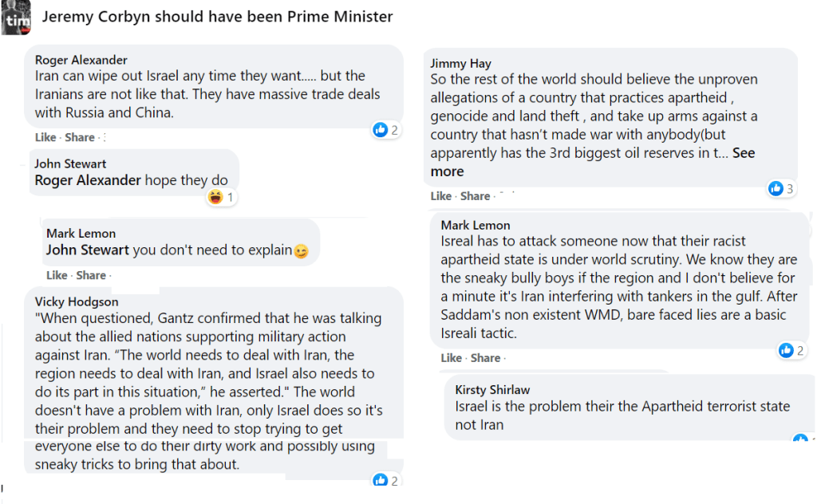Image resolution: width=817 pixels, height=504 pixels.
Task: Share Mark Lemon's reply to John Stewart
Action: [91, 275]
